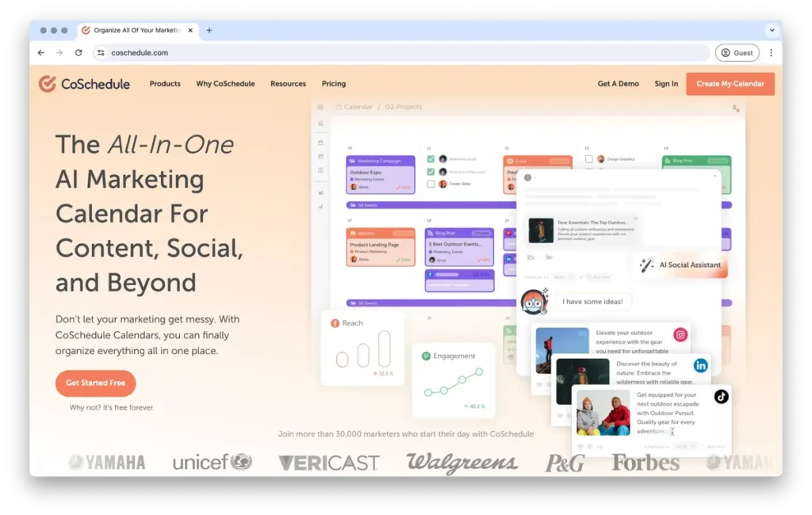This screenshot has height=515, width=812.
Task: Open the hamburger menu in the calendar preview
Action: click(320, 107)
